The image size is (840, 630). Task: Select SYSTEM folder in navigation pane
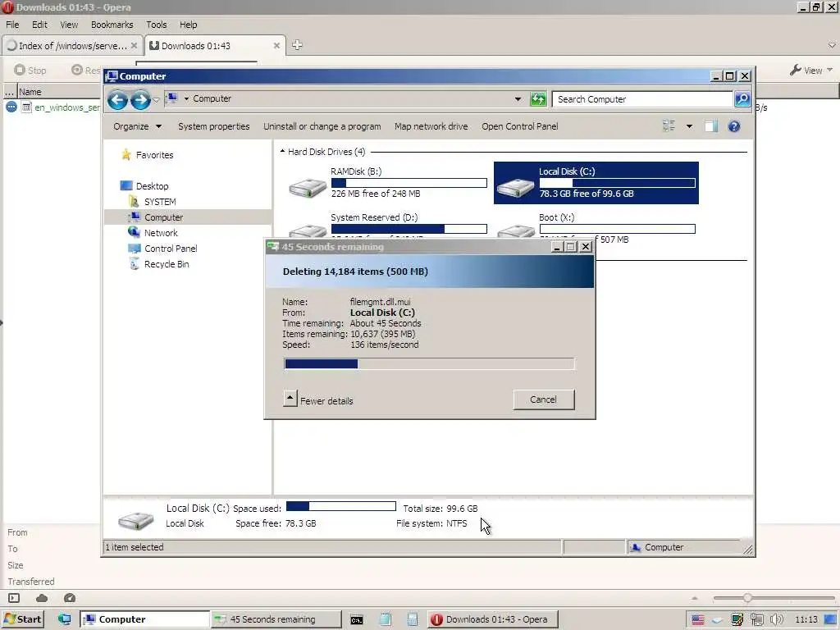click(160, 202)
